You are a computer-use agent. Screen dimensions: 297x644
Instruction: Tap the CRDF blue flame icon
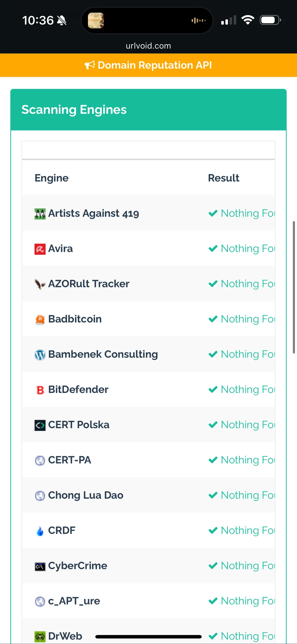pyautogui.click(x=40, y=531)
